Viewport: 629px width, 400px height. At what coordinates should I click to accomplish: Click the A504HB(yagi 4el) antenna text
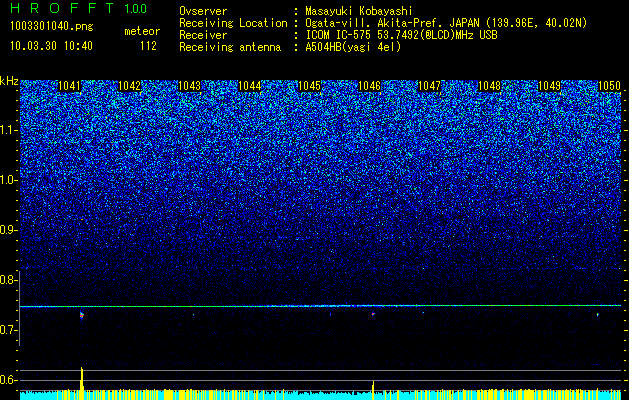(353, 47)
